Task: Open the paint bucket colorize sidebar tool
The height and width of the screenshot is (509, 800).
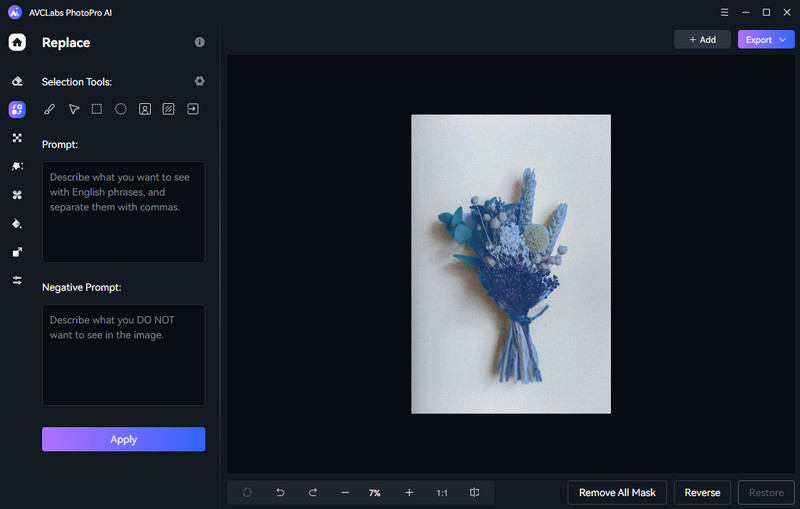Action: pyautogui.click(x=17, y=223)
